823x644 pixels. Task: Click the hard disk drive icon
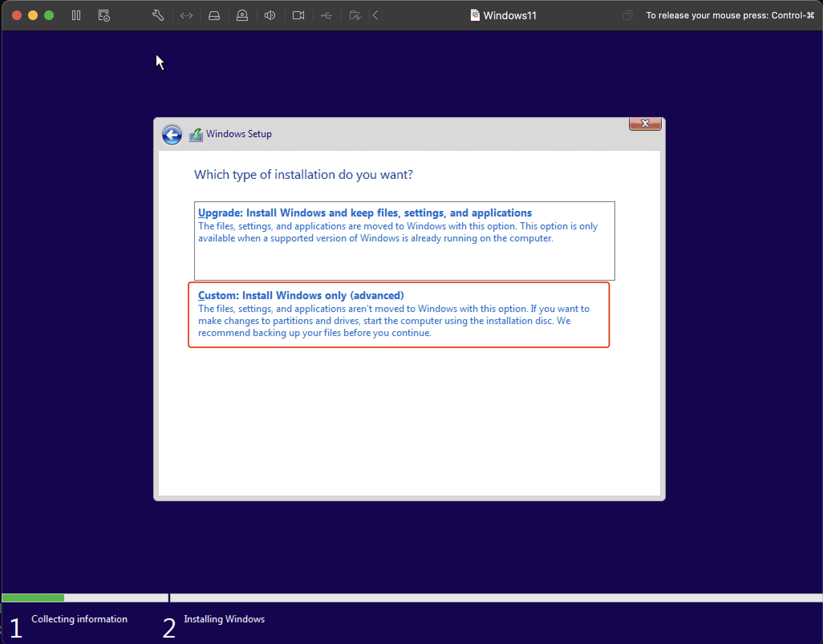pyautogui.click(x=214, y=16)
